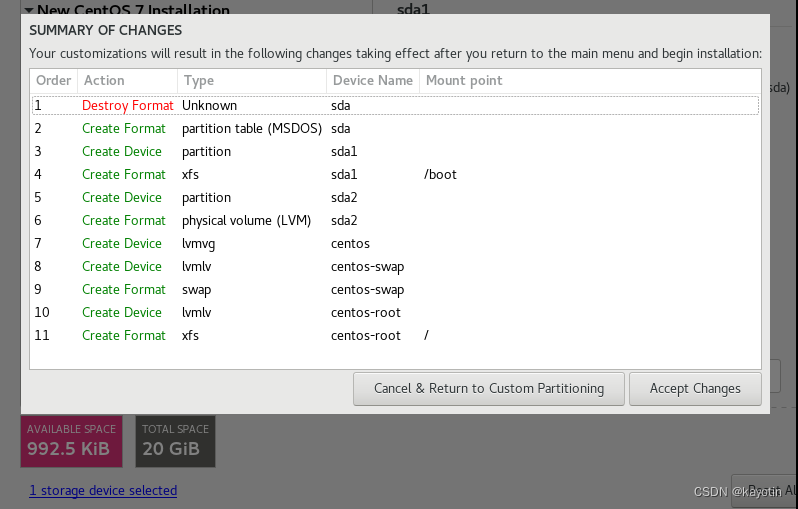Select the swap format row
The width and height of the screenshot is (798, 509).
coord(395,289)
